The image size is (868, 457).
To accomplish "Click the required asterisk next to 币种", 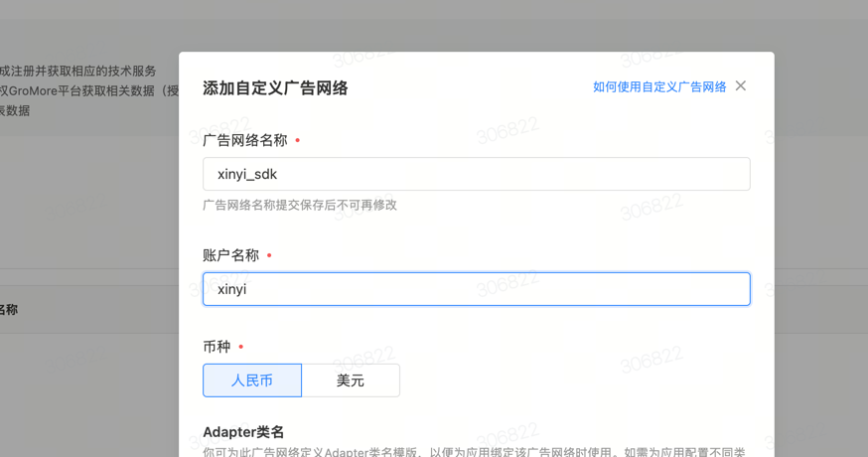I will point(240,348).
